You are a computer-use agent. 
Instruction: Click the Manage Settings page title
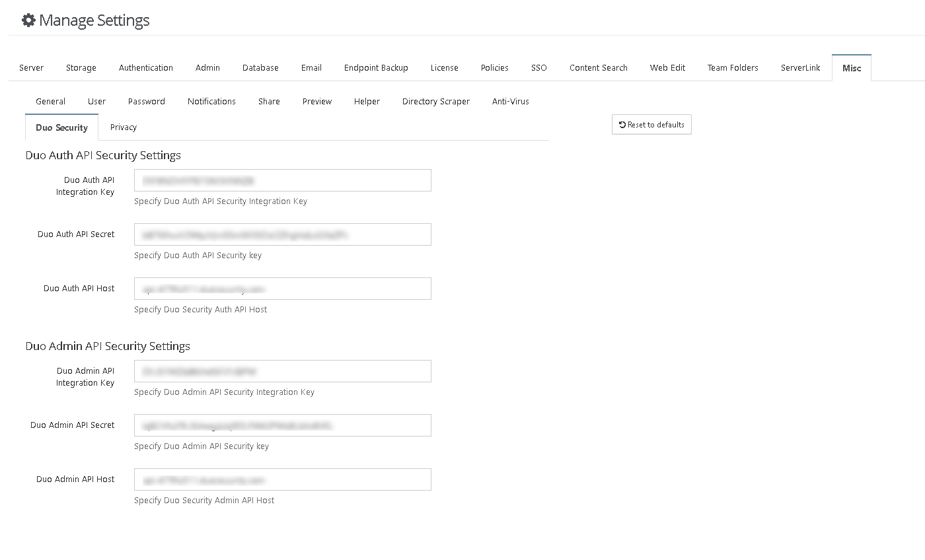[94, 20]
